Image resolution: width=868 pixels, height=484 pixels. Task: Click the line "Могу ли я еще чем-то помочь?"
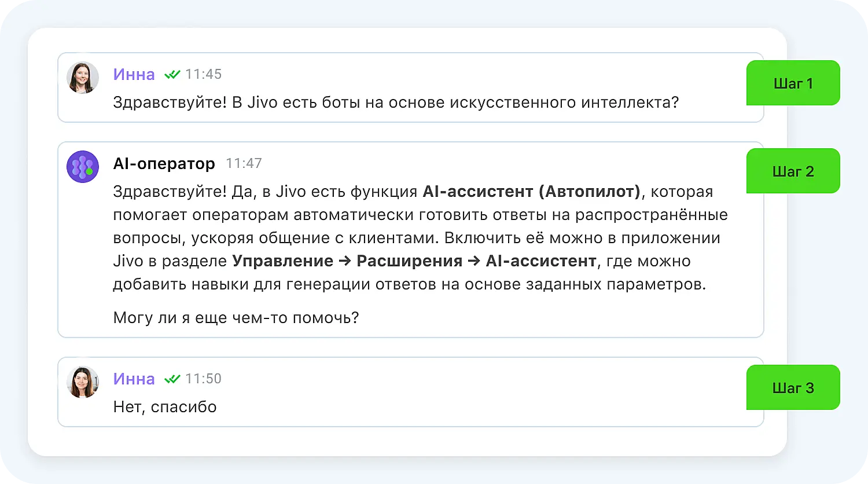pyautogui.click(x=236, y=318)
